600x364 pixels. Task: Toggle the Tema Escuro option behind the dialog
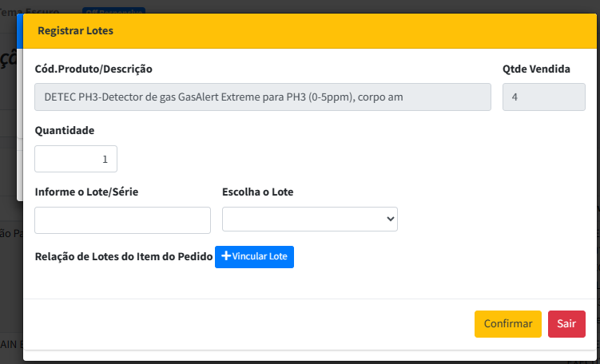[x=30, y=10]
